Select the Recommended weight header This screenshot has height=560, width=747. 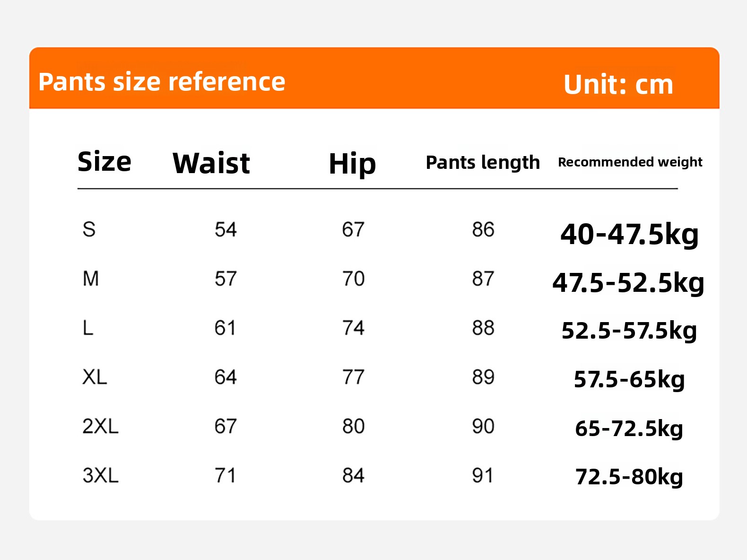(630, 162)
